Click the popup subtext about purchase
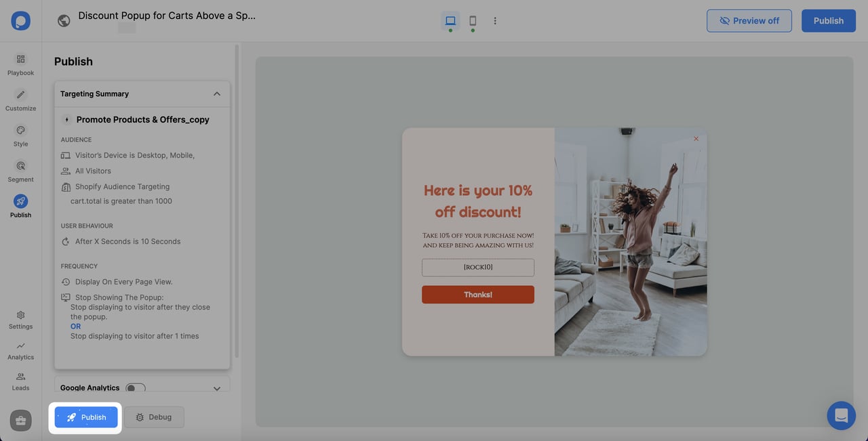 tap(478, 240)
